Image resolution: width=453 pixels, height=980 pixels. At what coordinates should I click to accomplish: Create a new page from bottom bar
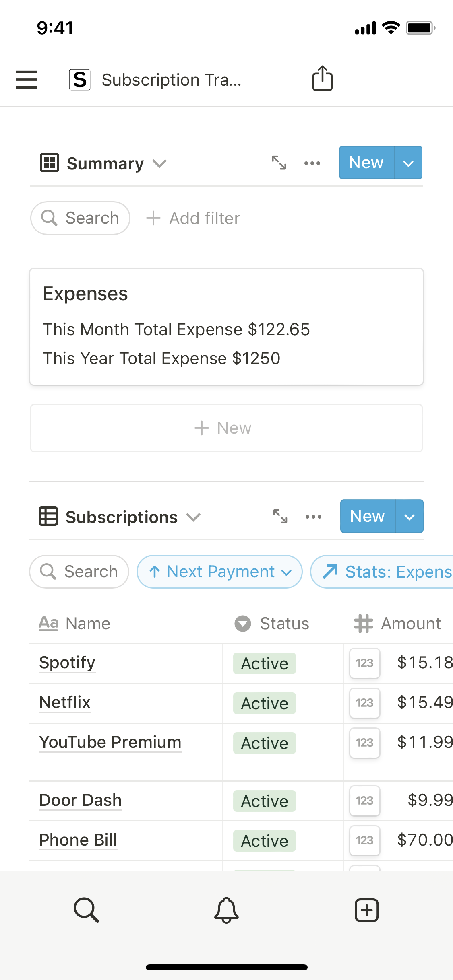(x=366, y=910)
